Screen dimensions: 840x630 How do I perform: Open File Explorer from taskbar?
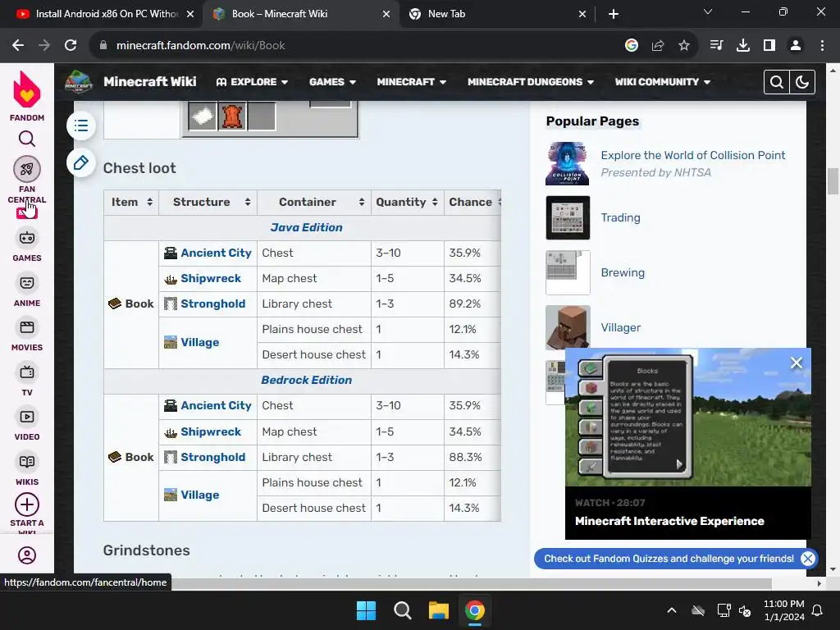(x=438, y=610)
